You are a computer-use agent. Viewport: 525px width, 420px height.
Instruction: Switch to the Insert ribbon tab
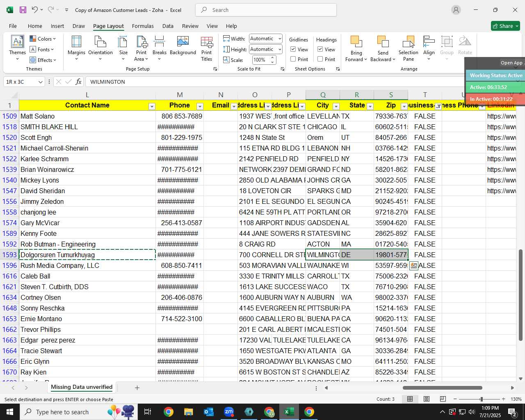tap(57, 26)
